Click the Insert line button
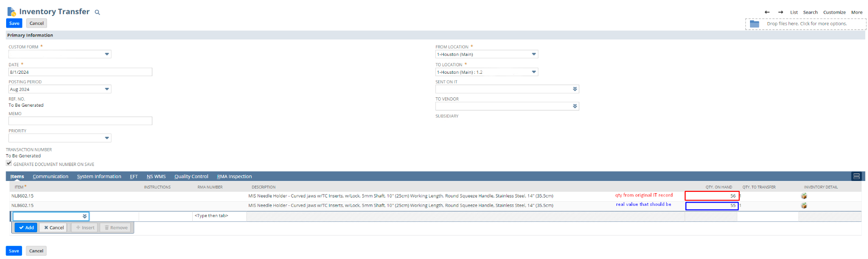 85,228
